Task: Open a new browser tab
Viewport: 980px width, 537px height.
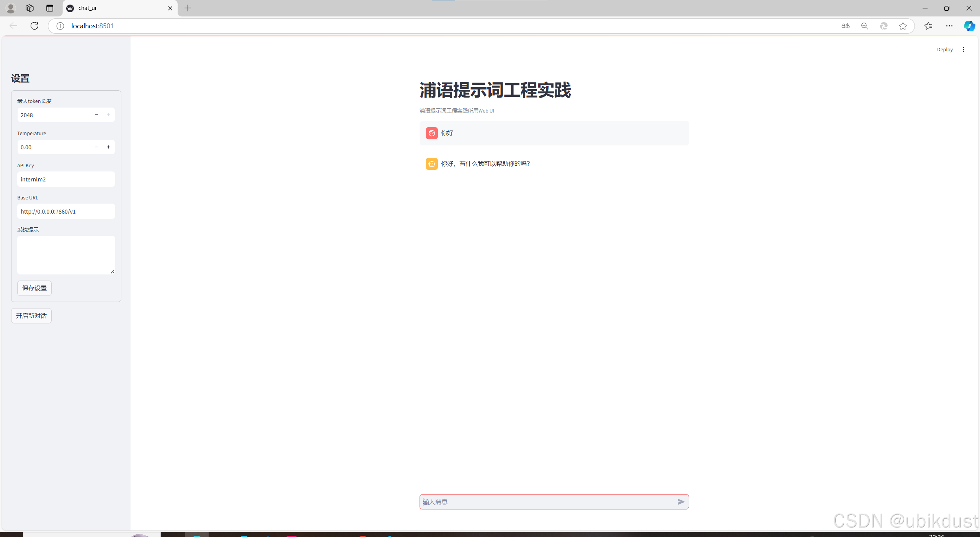Action: [x=188, y=8]
